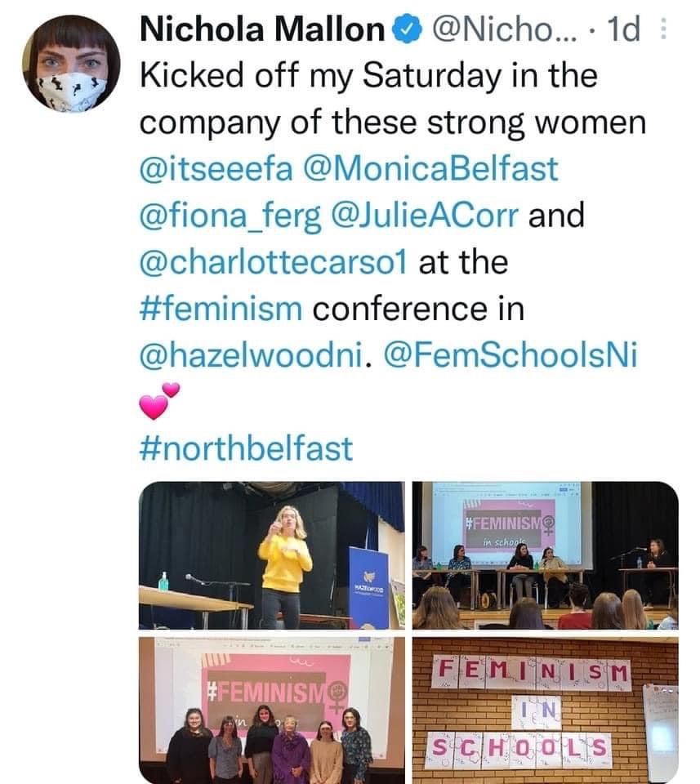
Task: Open photo of speaker in yellow sweater
Action: coord(271,555)
